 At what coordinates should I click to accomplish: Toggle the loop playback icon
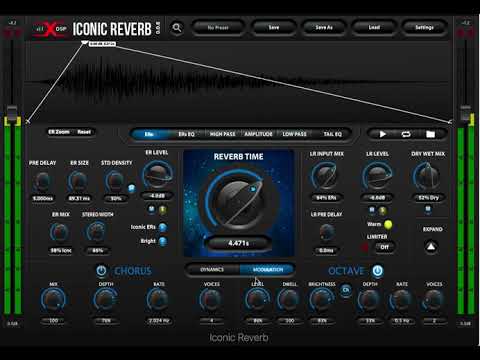click(x=406, y=134)
